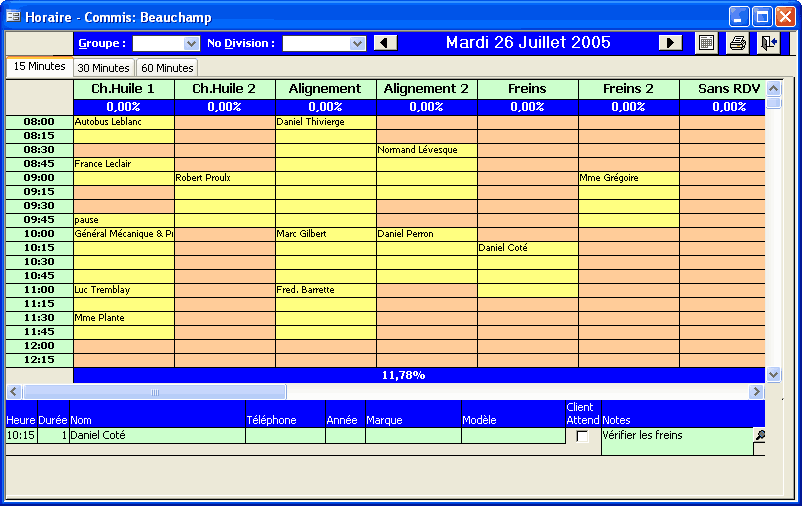
Task: Click the empty Téléphone field
Action: 285,435
